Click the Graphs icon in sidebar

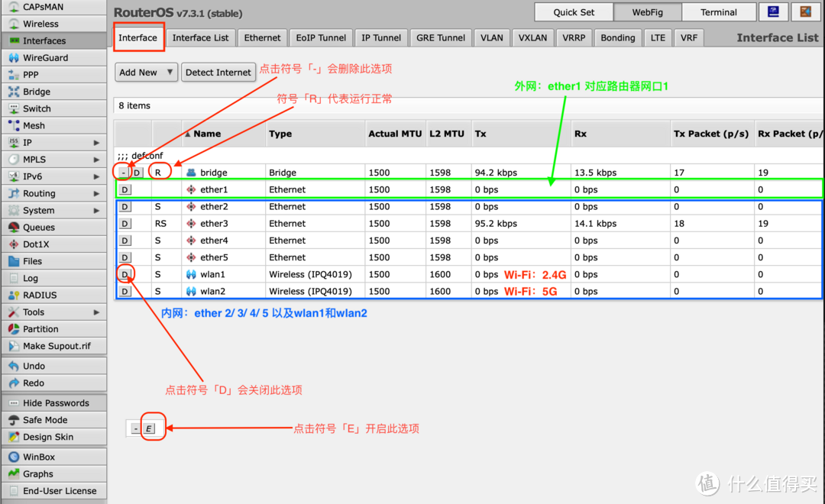(x=14, y=474)
